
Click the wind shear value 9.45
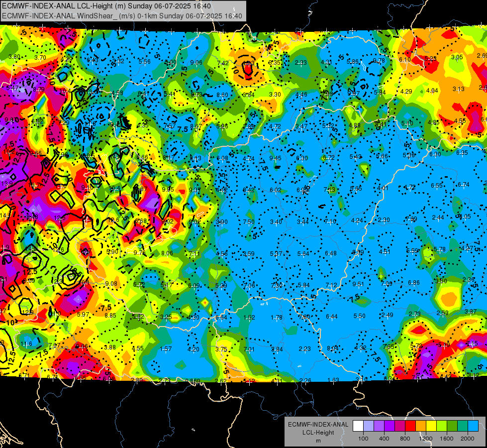point(275,158)
